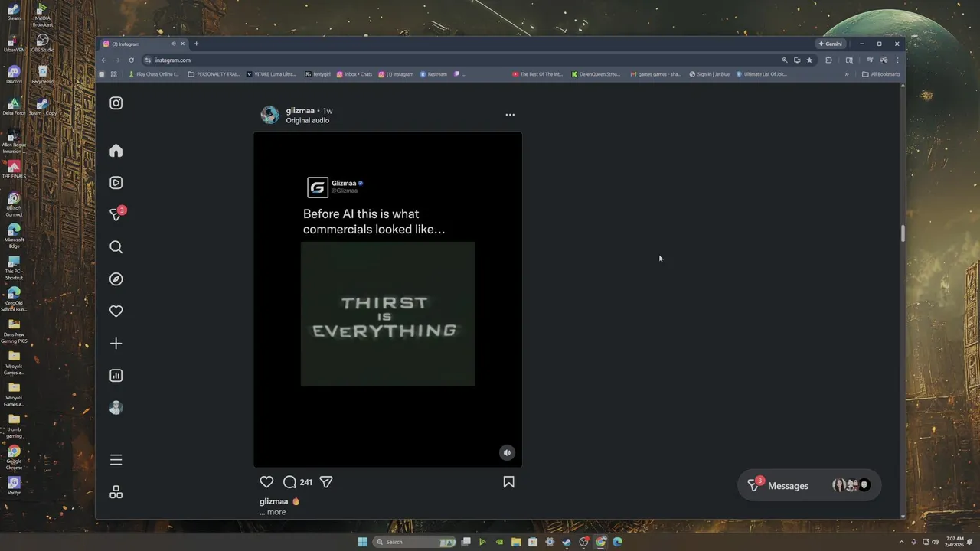Open 'Sign In | JetBlue' bookmark
Viewport: 980px width, 551px height.
tap(709, 74)
